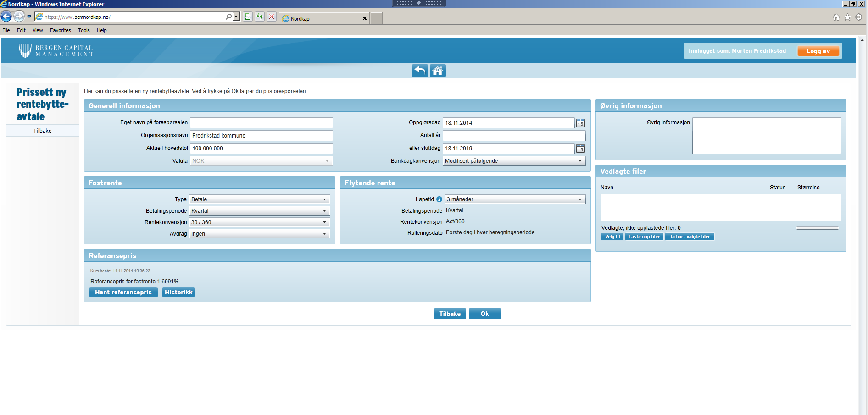
Task: Click the address bar search magnifier icon
Action: point(228,17)
